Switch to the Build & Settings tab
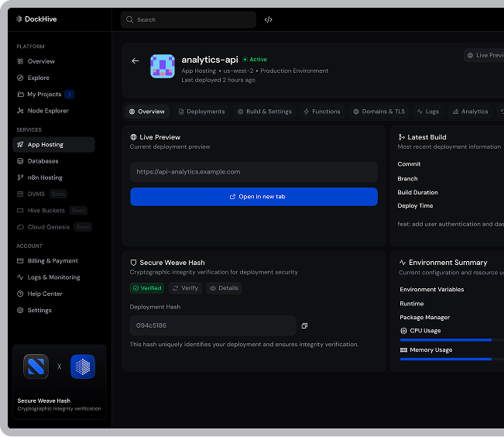 (265, 112)
